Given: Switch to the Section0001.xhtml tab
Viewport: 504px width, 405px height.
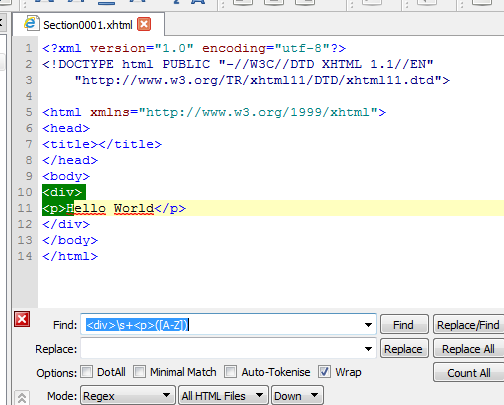Looking at the screenshot, I should (x=88, y=25).
